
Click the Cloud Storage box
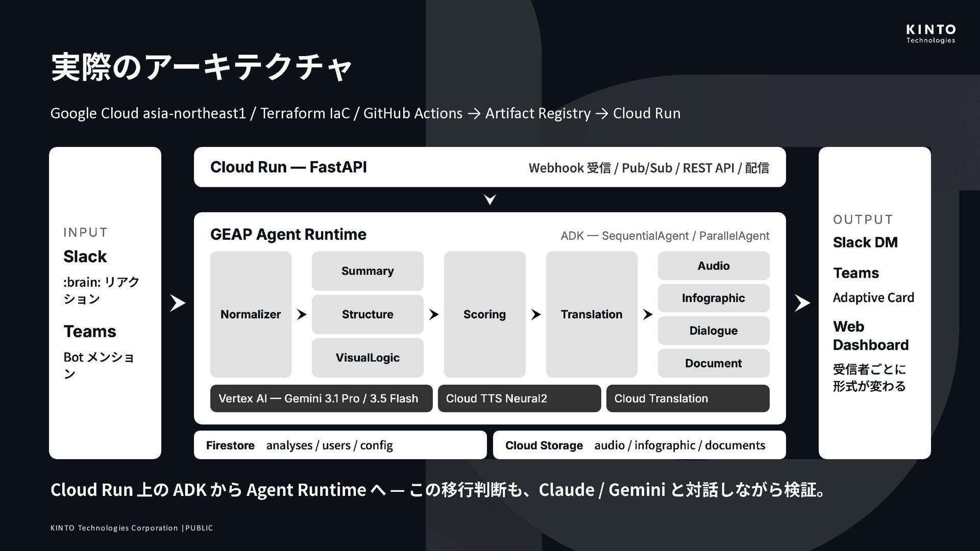[x=639, y=445]
